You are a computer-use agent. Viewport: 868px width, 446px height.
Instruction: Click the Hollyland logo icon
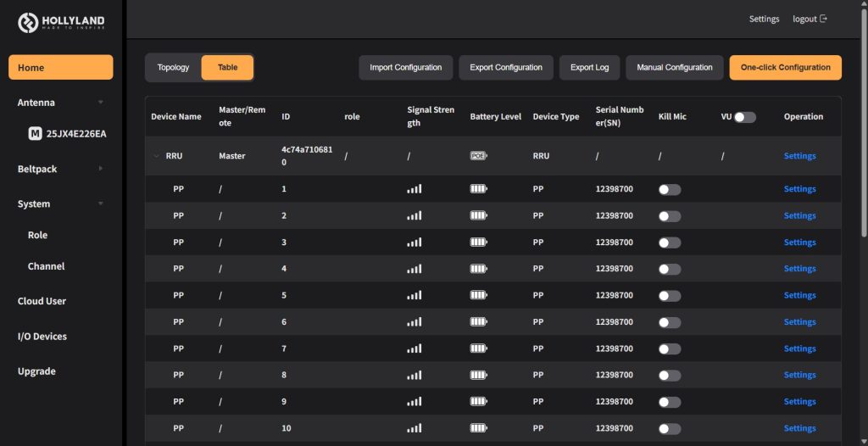[29, 23]
